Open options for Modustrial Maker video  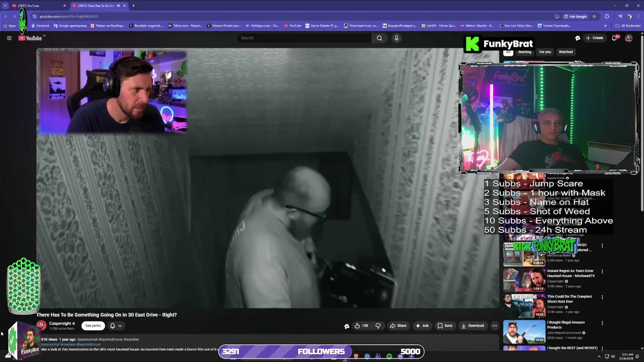tap(602, 246)
